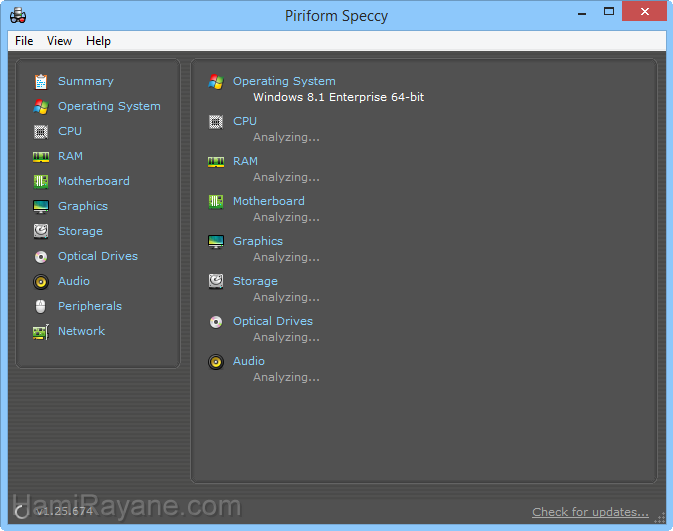Click the Windows flag icon in summary pane
This screenshot has width=673, height=531.
pyautogui.click(x=216, y=82)
